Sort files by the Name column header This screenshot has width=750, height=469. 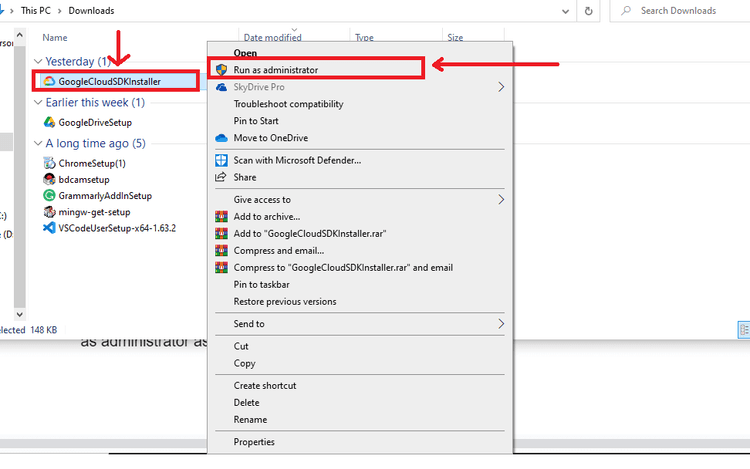pos(55,37)
